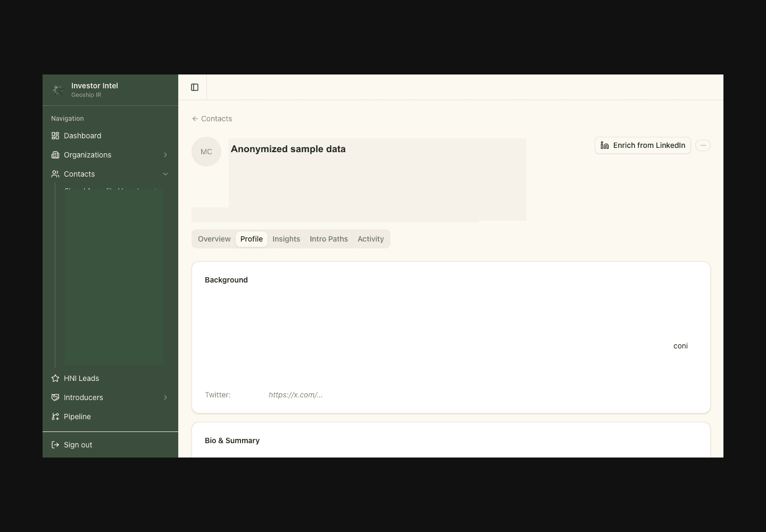
Task: Click the Organizations building icon
Action: point(55,155)
